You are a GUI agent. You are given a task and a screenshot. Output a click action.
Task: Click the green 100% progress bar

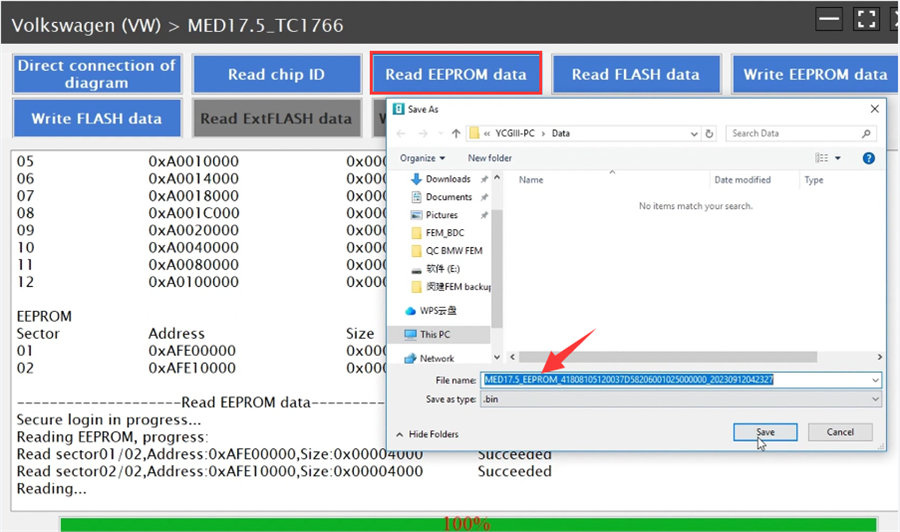click(468, 524)
